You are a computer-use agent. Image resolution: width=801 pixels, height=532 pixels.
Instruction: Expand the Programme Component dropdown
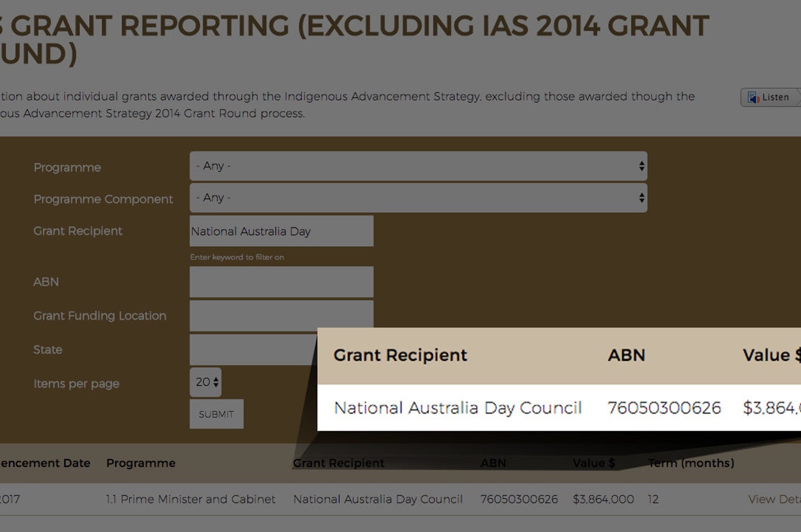[418, 198]
